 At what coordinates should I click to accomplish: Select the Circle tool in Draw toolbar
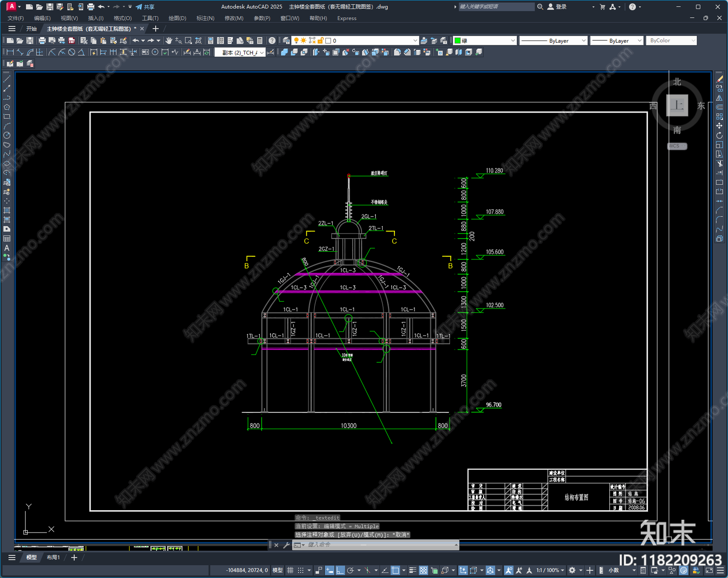(6, 135)
